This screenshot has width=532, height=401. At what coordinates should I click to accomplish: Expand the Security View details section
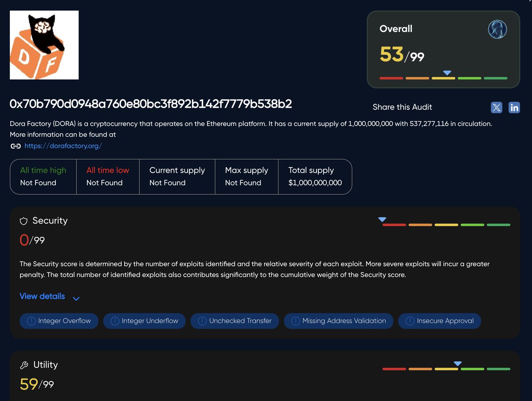(x=42, y=296)
